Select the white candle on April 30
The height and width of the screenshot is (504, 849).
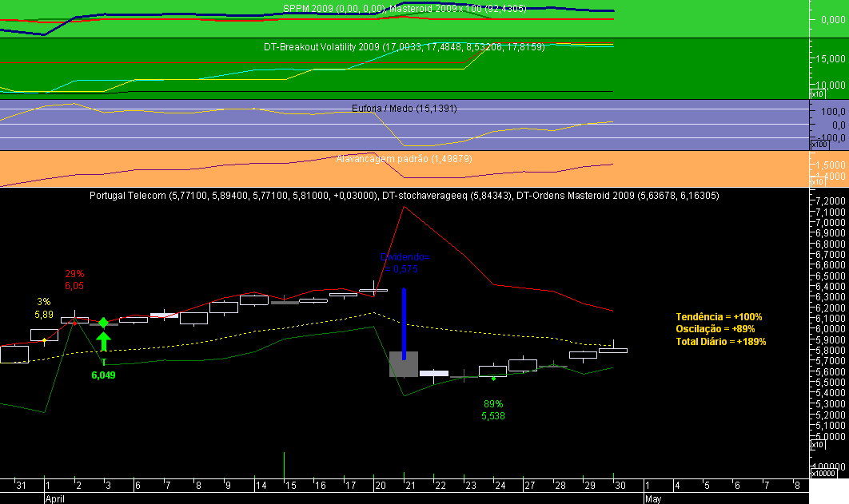click(613, 351)
